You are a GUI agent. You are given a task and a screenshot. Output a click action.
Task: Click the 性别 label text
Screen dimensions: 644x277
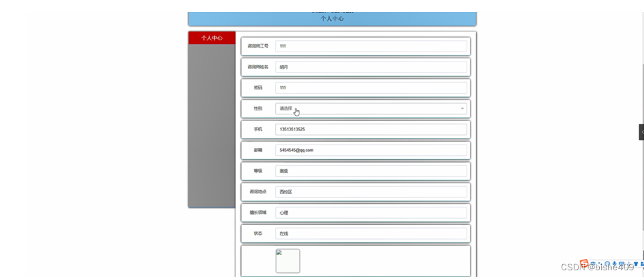pyautogui.click(x=258, y=109)
